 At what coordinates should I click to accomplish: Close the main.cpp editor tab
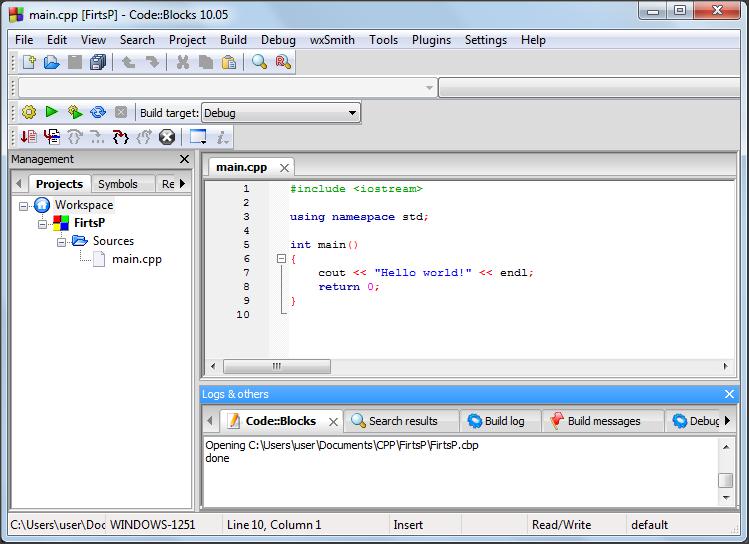(284, 168)
